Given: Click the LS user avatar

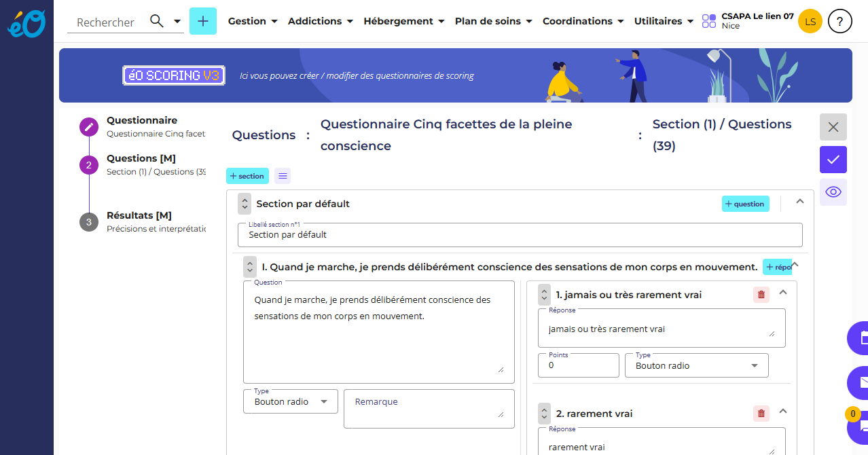Looking at the screenshot, I should pyautogui.click(x=810, y=22).
